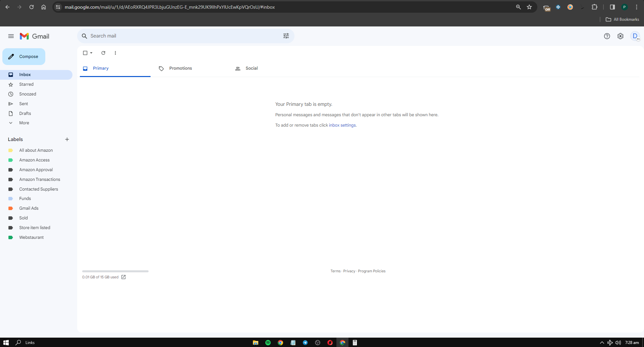This screenshot has height=347, width=644.
Task: Open the main menu hamburger icon
Action: point(11,36)
